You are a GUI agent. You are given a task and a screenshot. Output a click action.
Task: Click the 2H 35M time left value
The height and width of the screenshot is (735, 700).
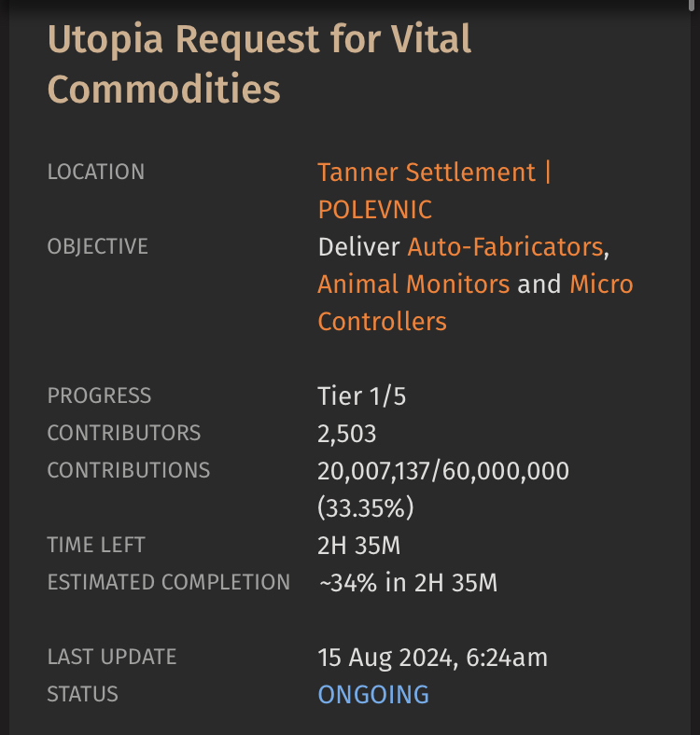click(x=359, y=546)
